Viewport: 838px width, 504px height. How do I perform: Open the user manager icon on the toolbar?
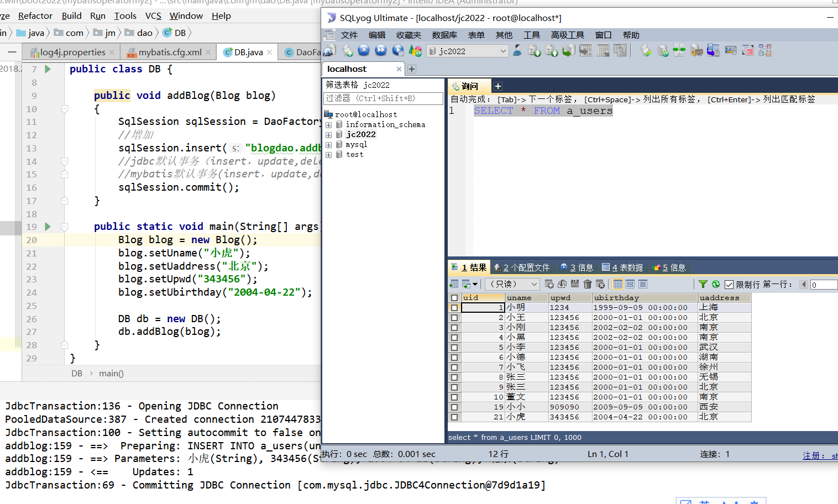(517, 50)
